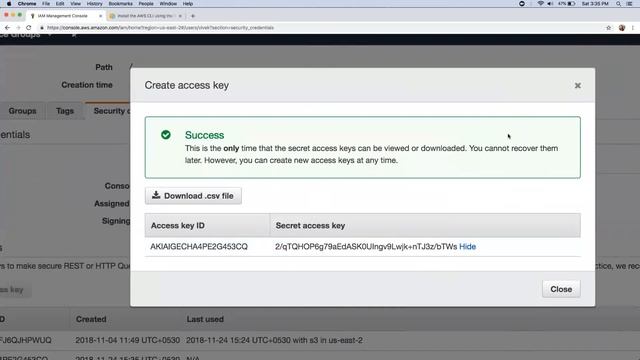
Task: Open the Apple menu
Action: click(9, 4)
